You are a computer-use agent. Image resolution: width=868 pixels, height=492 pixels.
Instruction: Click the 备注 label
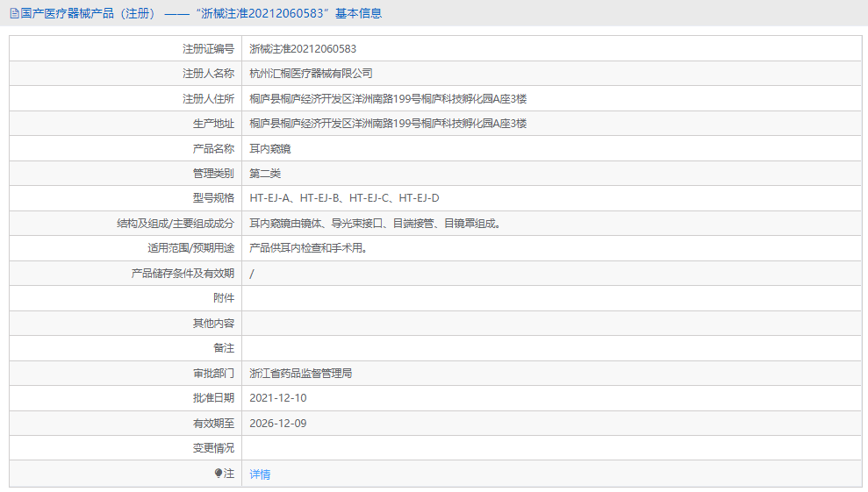point(224,348)
